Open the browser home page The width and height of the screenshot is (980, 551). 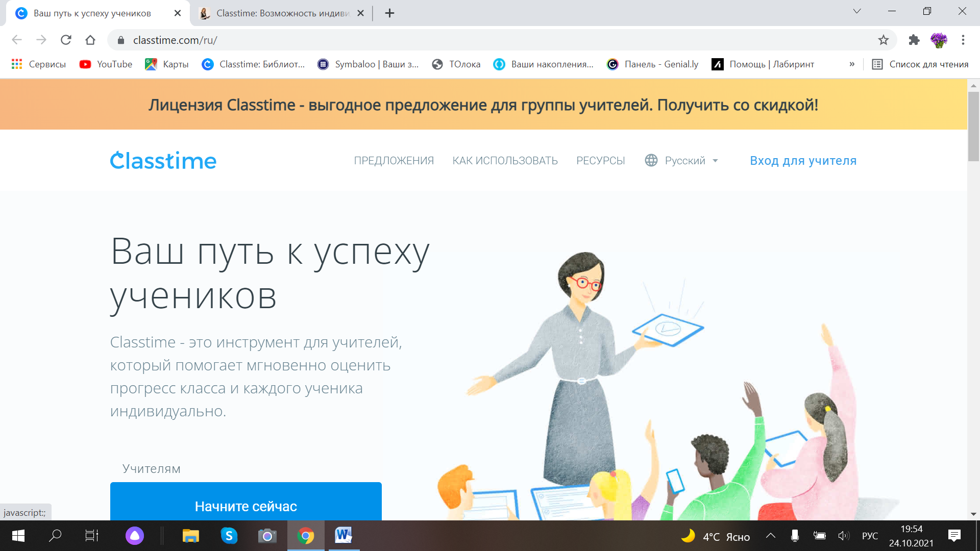[x=90, y=40]
